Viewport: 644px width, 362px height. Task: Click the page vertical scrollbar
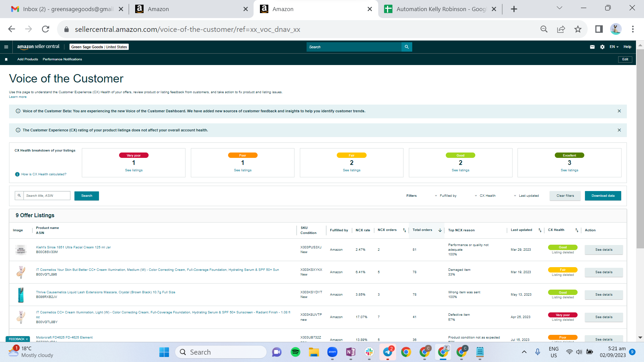[640, 149]
